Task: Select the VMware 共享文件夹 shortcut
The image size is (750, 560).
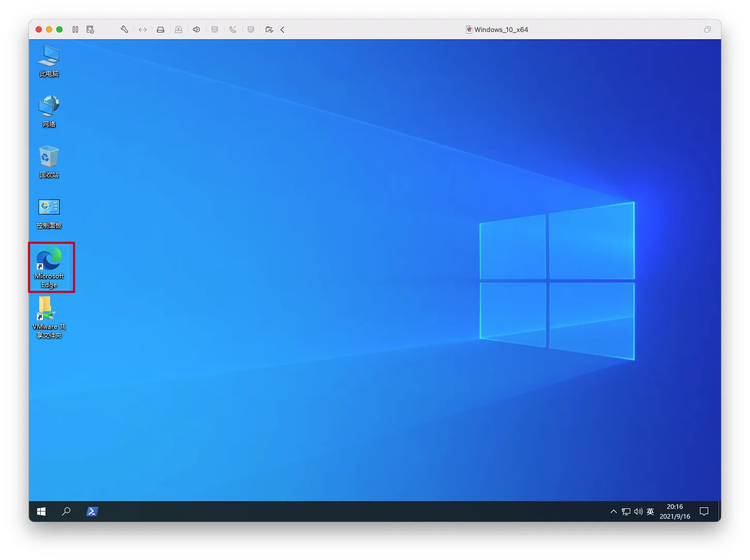Action: pyautogui.click(x=49, y=317)
